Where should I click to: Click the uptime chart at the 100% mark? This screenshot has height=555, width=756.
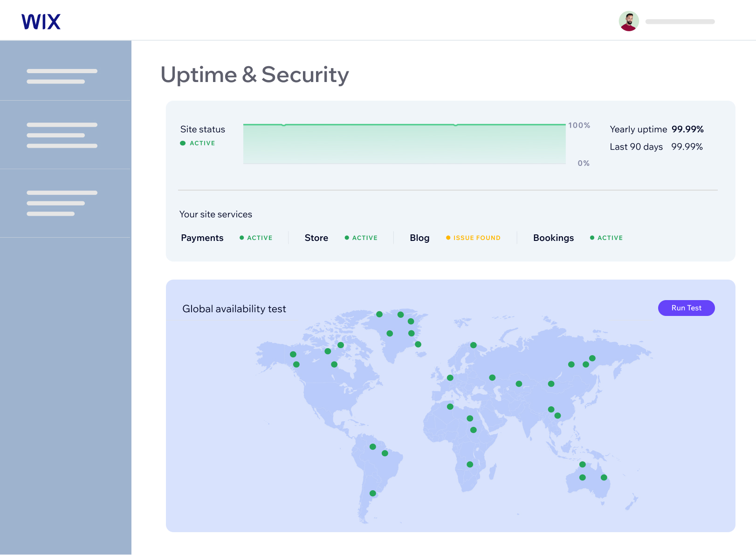coord(404,124)
